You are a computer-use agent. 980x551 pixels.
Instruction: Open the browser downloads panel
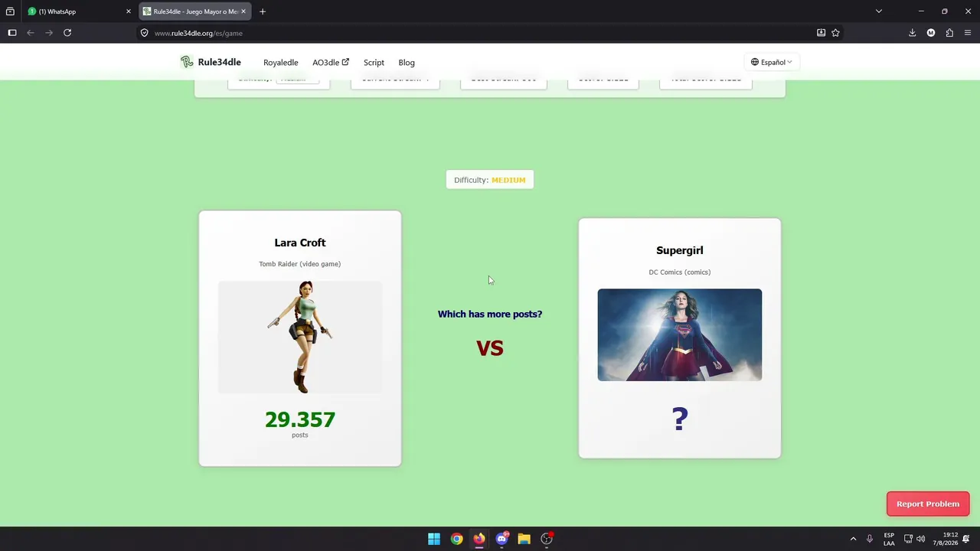(x=912, y=33)
